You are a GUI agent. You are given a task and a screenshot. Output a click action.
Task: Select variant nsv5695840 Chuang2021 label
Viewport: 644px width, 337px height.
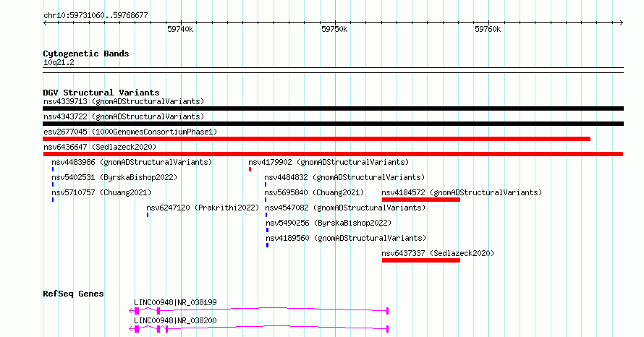click(x=314, y=192)
